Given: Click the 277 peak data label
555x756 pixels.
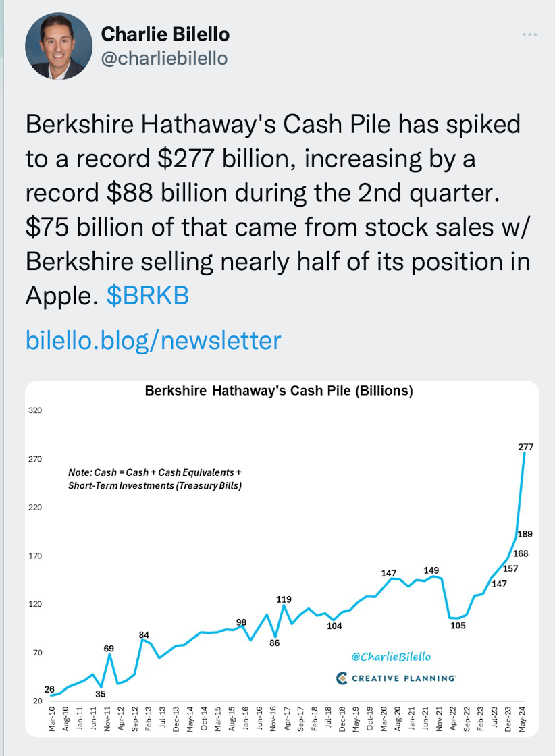Looking at the screenshot, I should click(527, 447).
